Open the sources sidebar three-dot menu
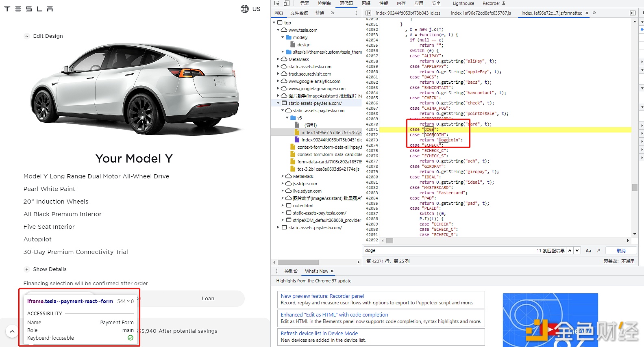 [356, 13]
